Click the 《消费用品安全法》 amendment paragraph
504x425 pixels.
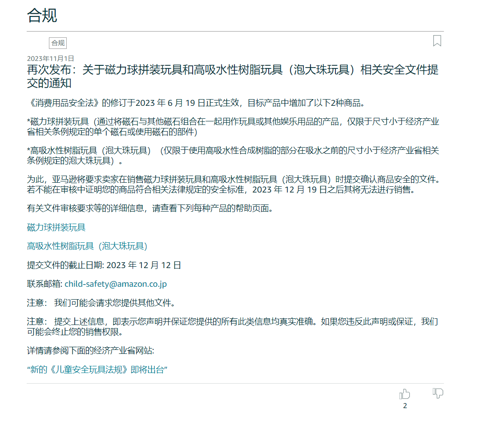pyautogui.click(x=196, y=104)
